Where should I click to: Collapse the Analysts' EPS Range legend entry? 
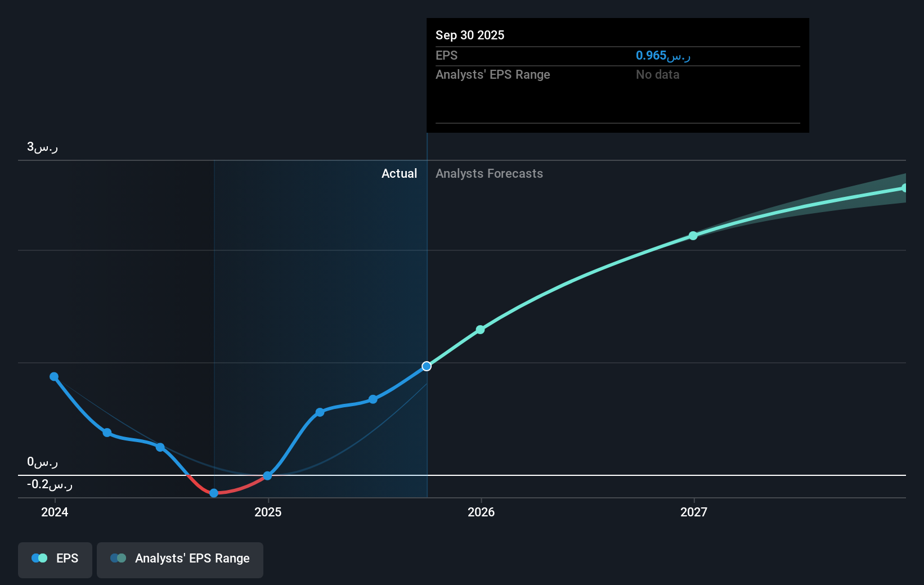tap(180, 560)
